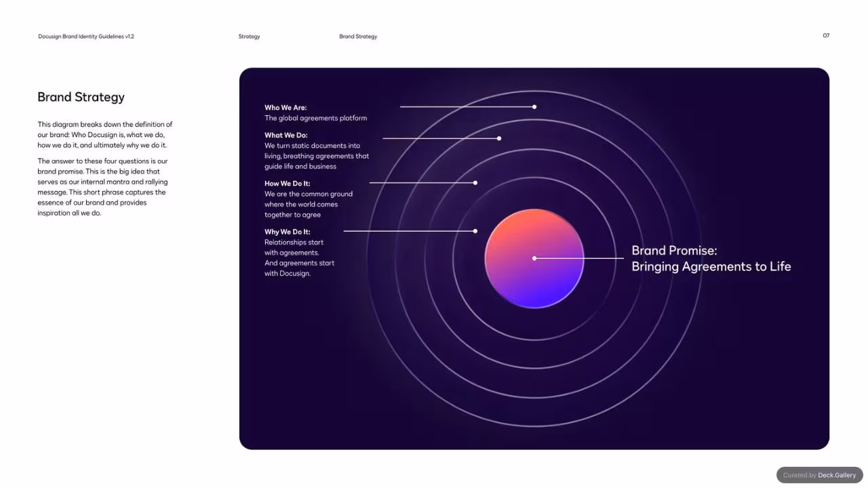This screenshot has width=868, height=488.
Task: Click the paragraph beginning 'The answer to these four'
Action: pos(102,187)
